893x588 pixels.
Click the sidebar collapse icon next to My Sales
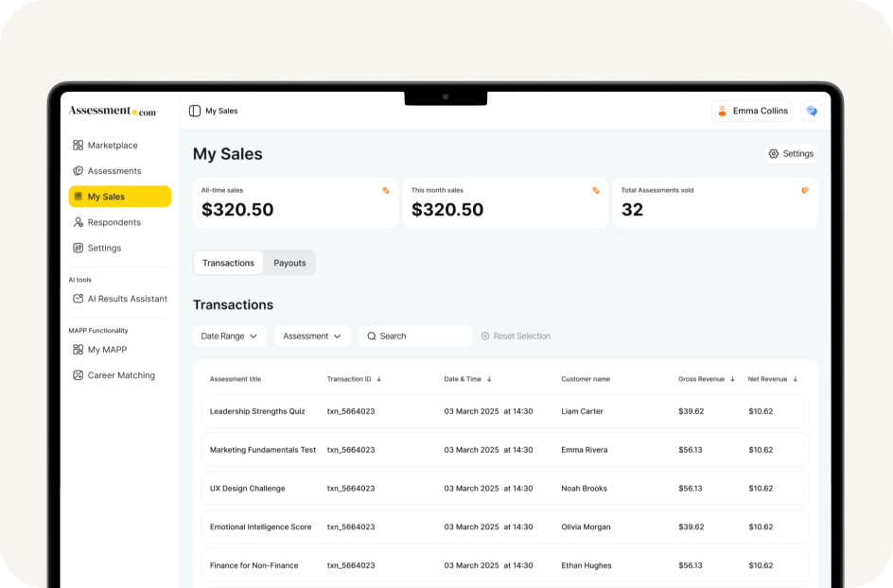193,111
